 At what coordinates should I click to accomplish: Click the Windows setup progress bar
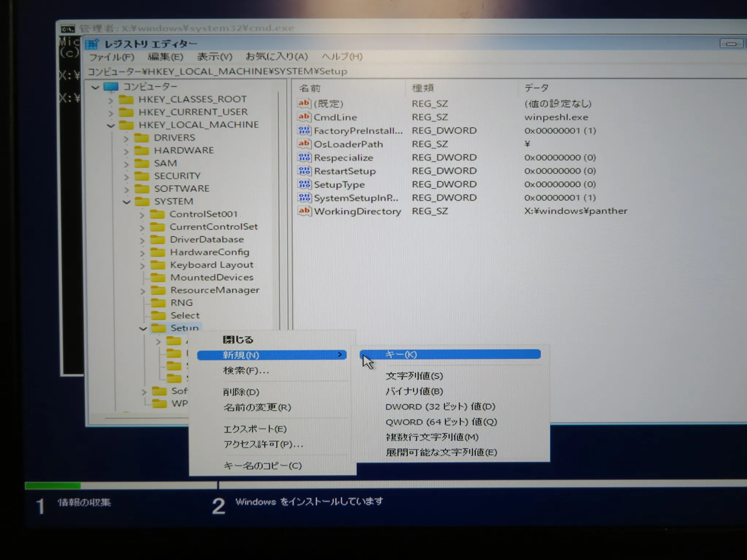pos(386,485)
